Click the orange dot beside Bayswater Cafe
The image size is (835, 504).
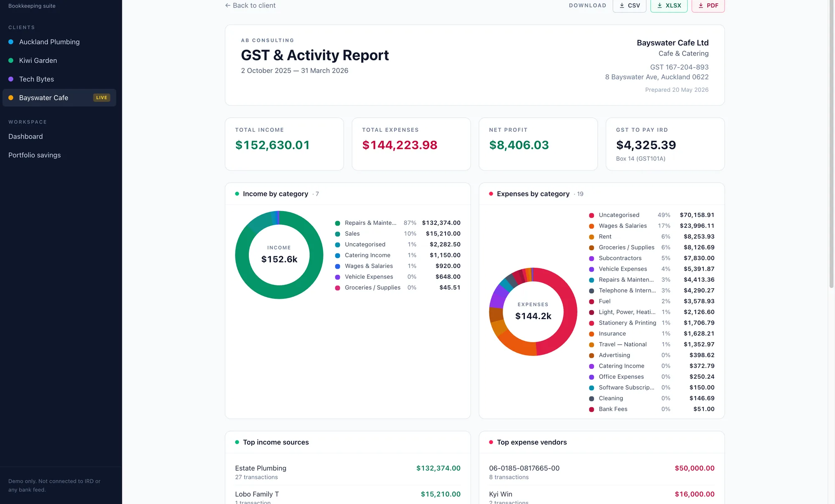11,98
